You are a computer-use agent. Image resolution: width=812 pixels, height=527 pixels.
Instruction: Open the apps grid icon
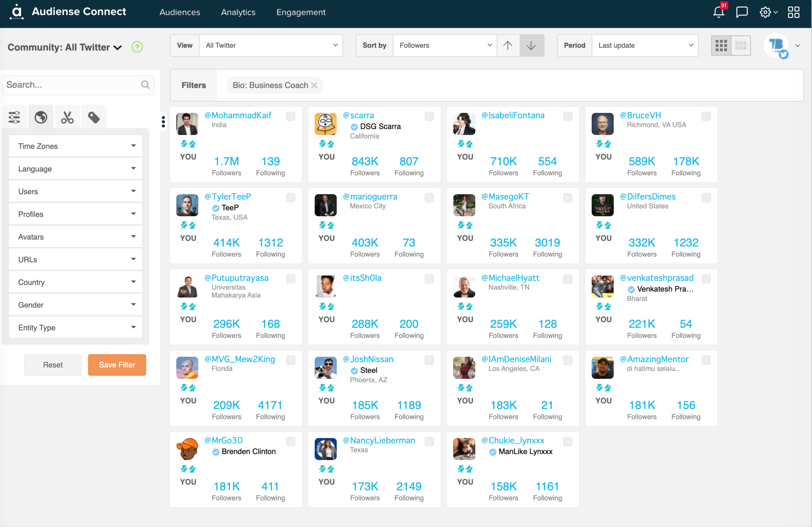tap(794, 12)
